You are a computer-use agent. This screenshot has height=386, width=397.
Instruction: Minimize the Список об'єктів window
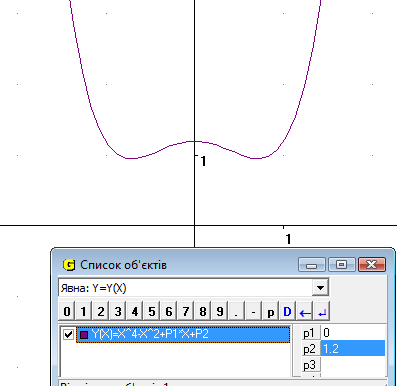click(312, 265)
